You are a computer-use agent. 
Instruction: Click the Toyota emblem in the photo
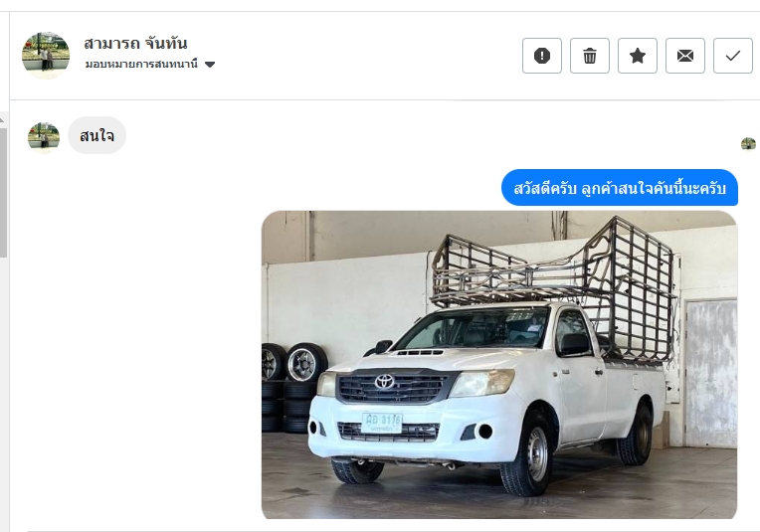click(x=385, y=382)
